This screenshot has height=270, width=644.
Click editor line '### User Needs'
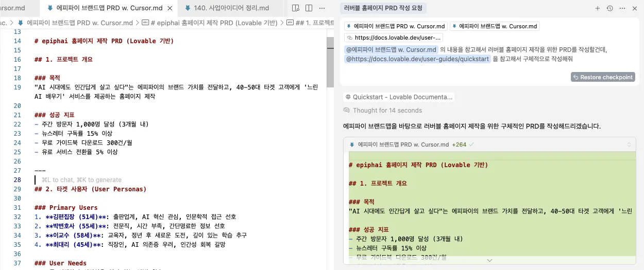(60, 263)
